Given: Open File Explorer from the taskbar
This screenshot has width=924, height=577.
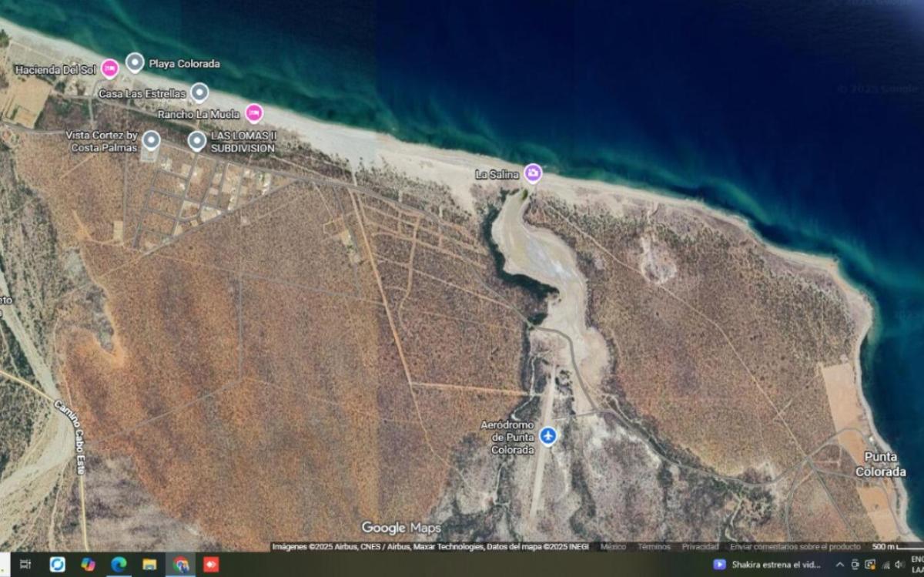Looking at the screenshot, I should [x=149, y=565].
